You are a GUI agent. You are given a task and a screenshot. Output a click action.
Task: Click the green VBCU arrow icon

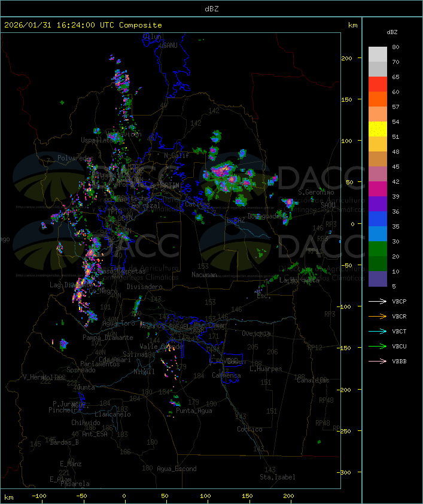[378, 346]
